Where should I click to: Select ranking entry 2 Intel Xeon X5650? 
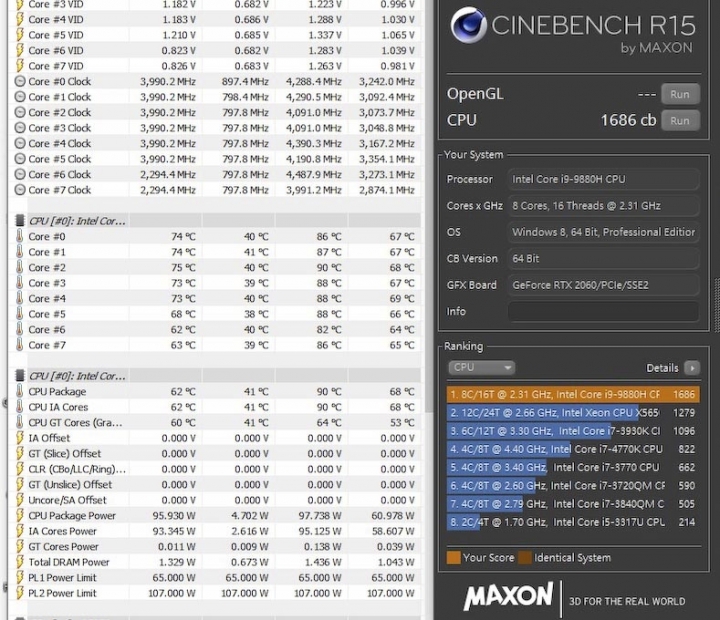(x=573, y=413)
